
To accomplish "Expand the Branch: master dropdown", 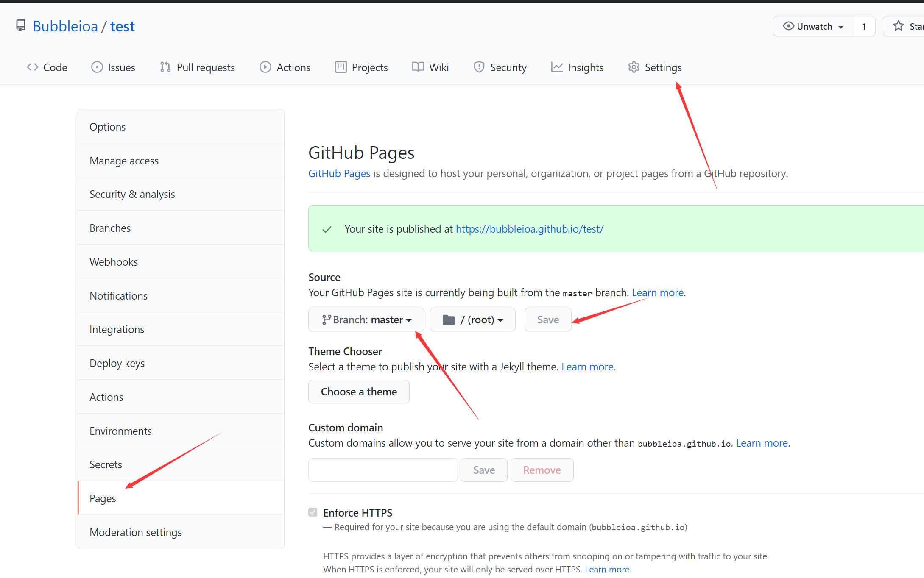I will point(366,320).
